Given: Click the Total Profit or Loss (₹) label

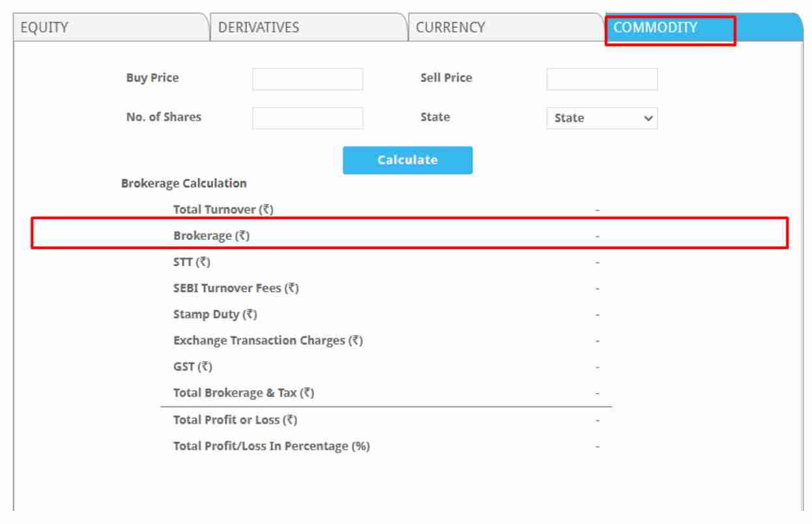Looking at the screenshot, I should click(235, 420).
